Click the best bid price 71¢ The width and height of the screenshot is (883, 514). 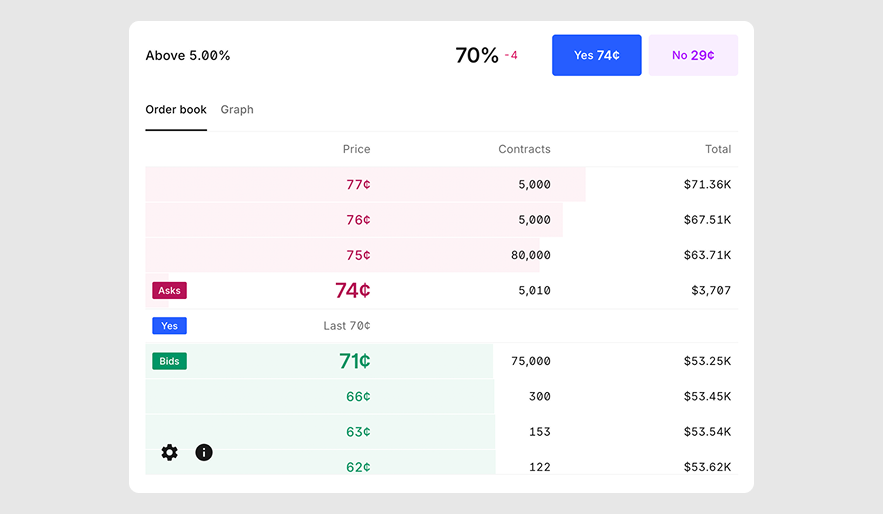point(354,361)
